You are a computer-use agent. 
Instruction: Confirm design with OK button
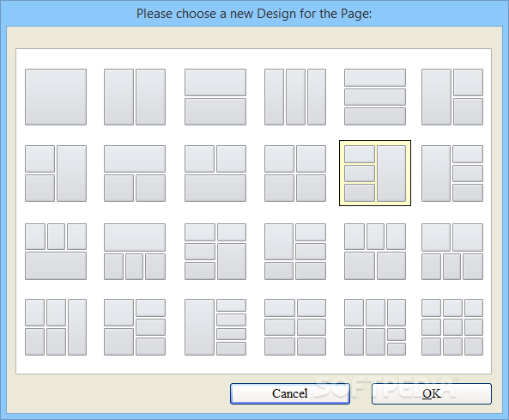[432, 393]
